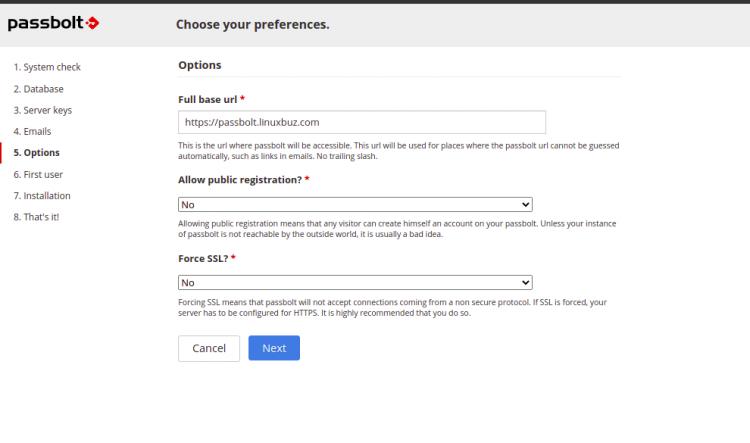The image size is (750, 443).
Task: Select Emails step in sidebar
Action: click(32, 131)
